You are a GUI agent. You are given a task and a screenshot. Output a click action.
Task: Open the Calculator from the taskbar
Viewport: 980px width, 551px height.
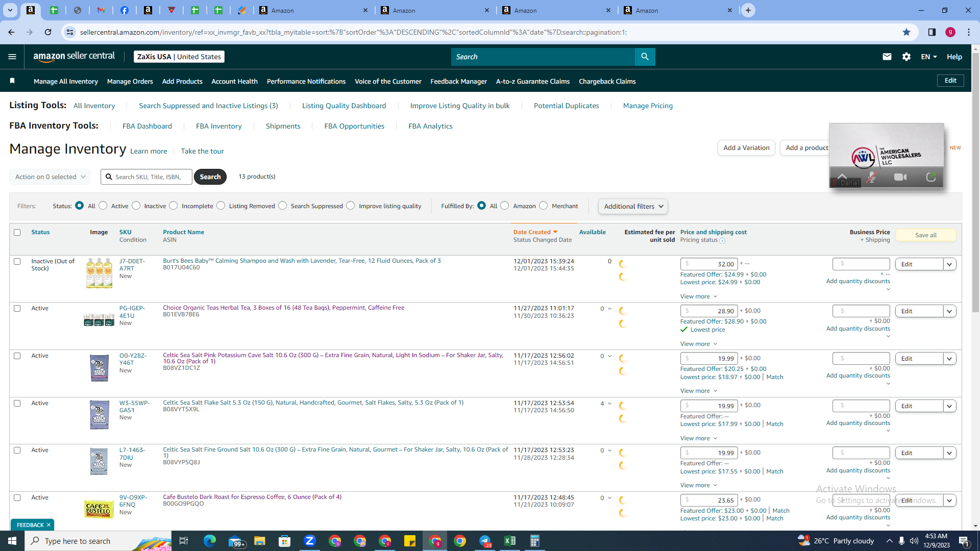pos(535,541)
